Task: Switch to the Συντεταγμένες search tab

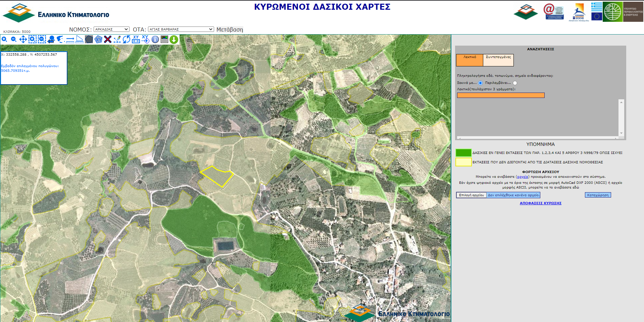Action: pos(498,60)
